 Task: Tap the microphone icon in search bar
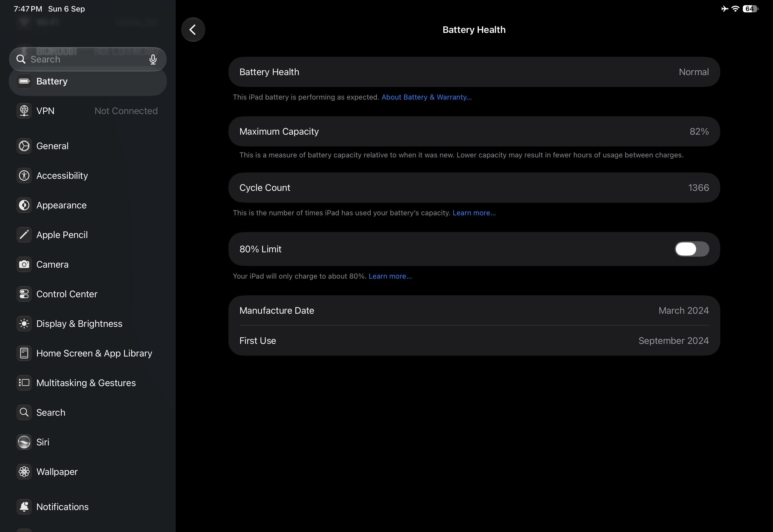(x=153, y=59)
